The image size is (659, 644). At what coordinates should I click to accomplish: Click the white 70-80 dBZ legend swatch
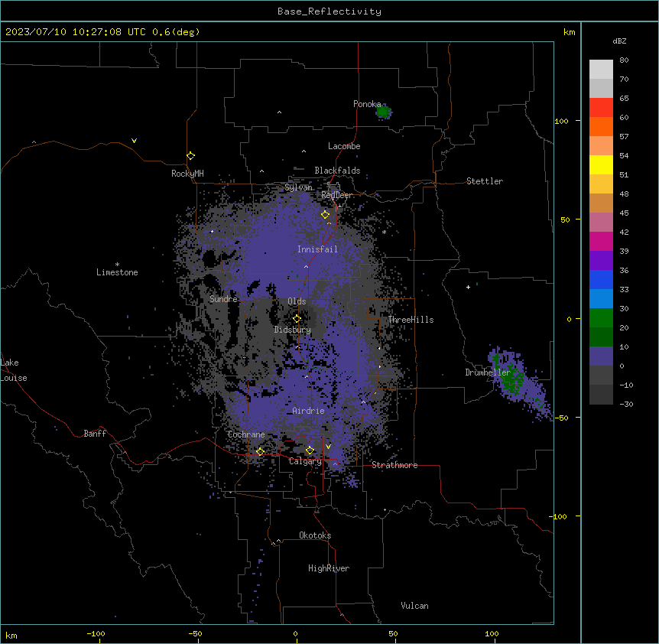pos(601,70)
